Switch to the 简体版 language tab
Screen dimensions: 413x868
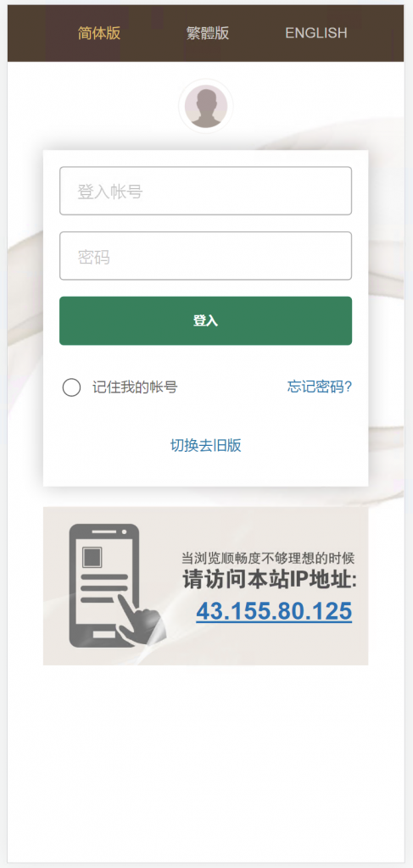click(x=99, y=33)
